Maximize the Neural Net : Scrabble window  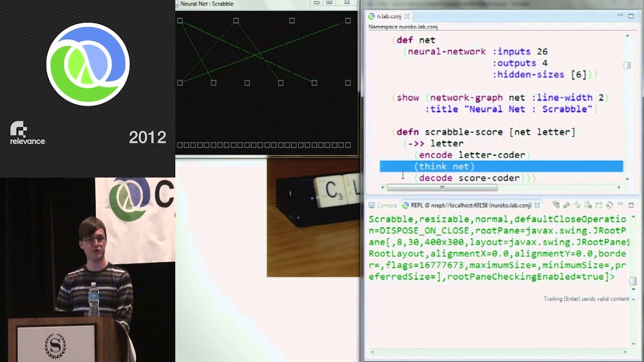point(329,3)
